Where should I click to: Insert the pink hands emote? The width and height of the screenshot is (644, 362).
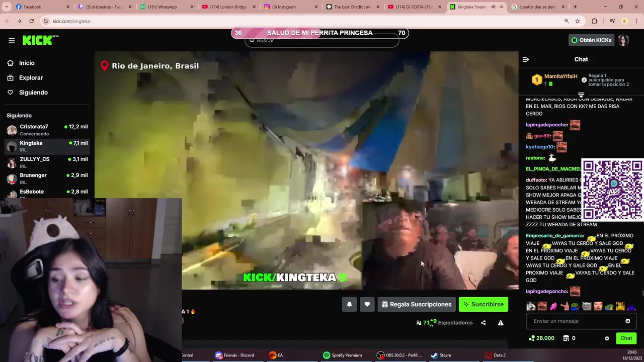[553, 306]
